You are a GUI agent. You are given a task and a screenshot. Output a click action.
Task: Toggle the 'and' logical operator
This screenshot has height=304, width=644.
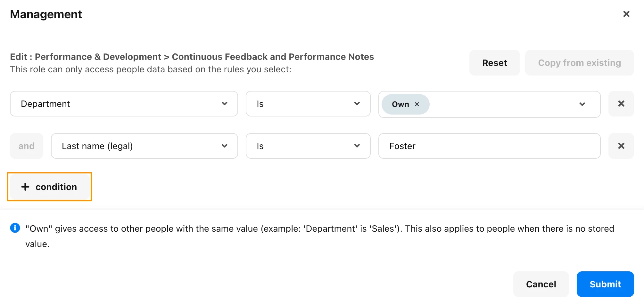coord(27,146)
